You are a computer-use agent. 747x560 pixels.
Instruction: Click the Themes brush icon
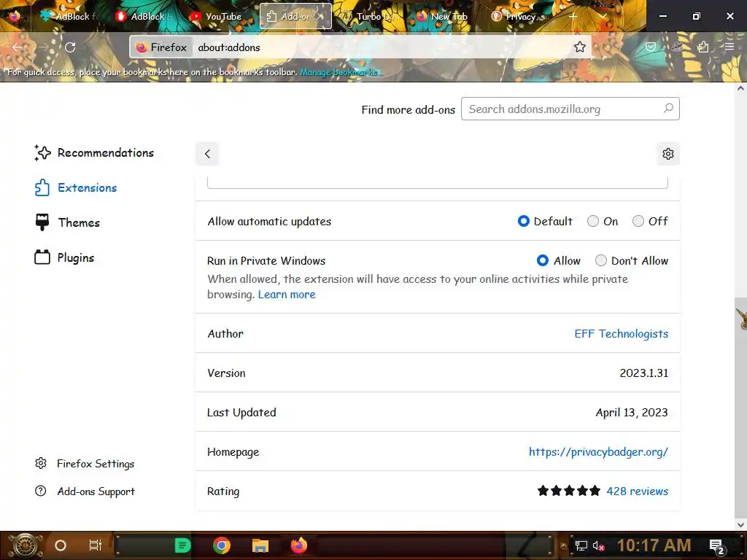coord(42,222)
